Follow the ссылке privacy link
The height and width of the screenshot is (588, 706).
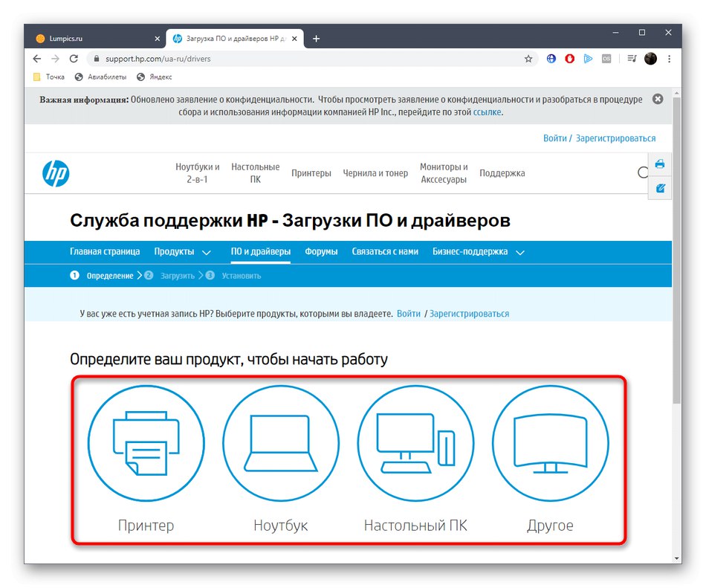[x=487, y=112]
